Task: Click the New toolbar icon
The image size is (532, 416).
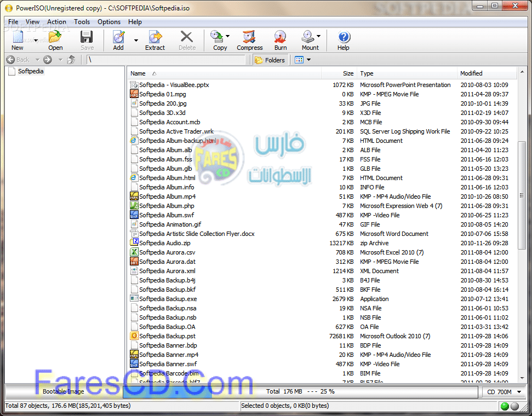Action: click(18, 37)
